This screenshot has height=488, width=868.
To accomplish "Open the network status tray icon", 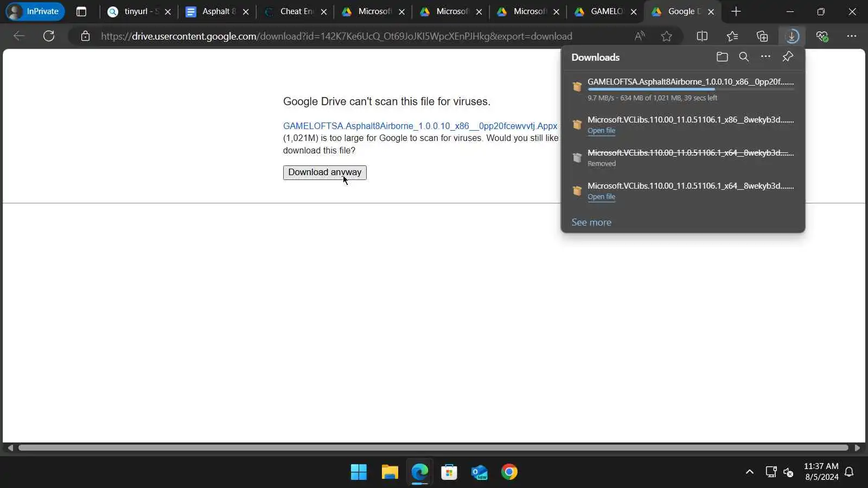I will pos(771,472).
